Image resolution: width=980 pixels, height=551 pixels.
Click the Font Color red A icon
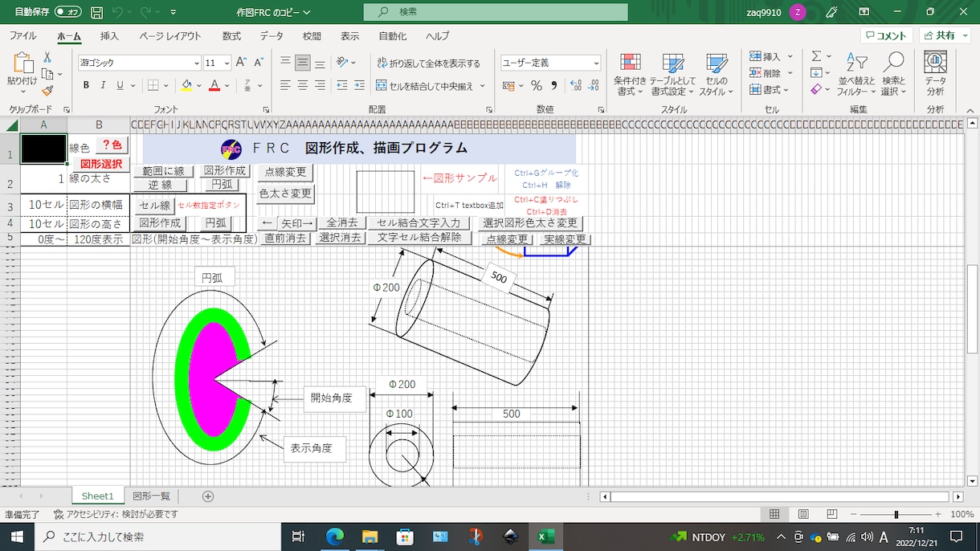click(x=214, y=85)
